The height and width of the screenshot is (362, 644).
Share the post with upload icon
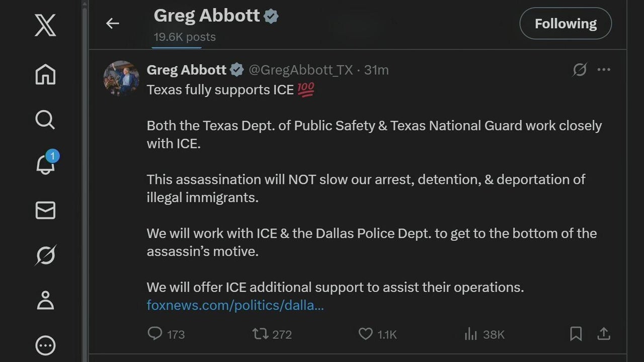[604, 334]
